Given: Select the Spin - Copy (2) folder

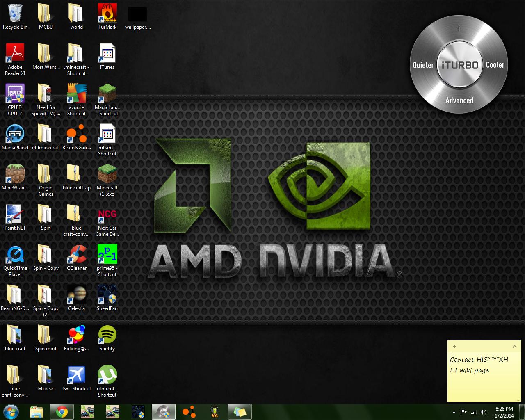Looking at the screenshot, I should tap(46, 301).
